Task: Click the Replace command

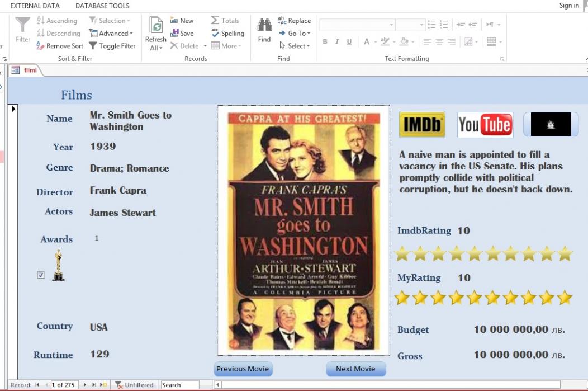Action: point(294,21)
